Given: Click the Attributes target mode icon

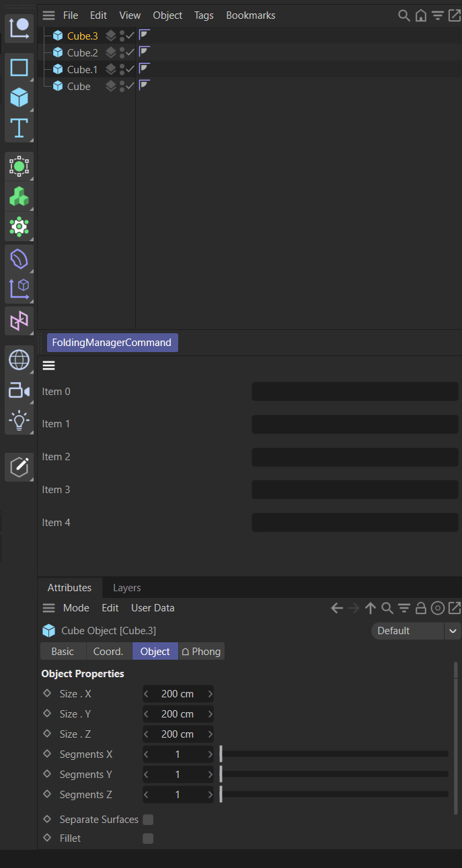Looking at the screenshot, I should click(438, 608).
